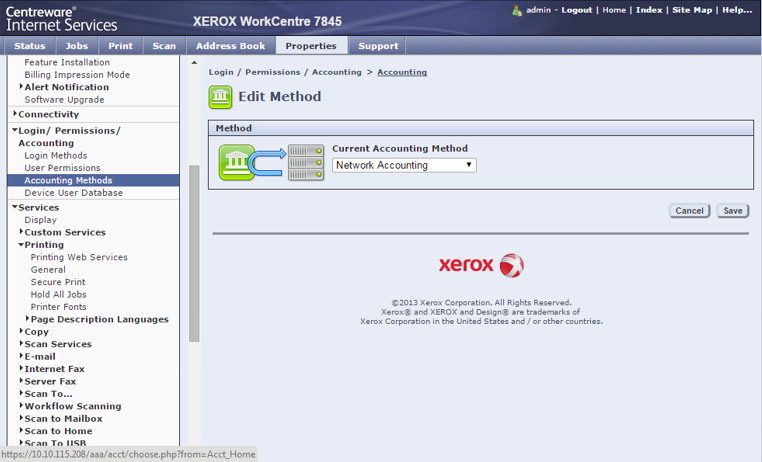Select Device User Database in sidebar

tap(73, 193)
